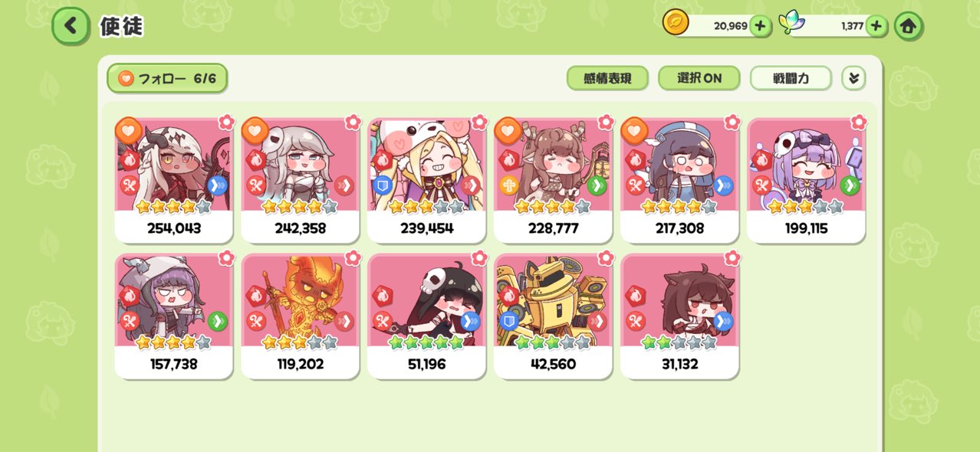Screen dimensions: 980x452
Task: Toggle the 選択 ON selection mode button
Action: point(699,78)
